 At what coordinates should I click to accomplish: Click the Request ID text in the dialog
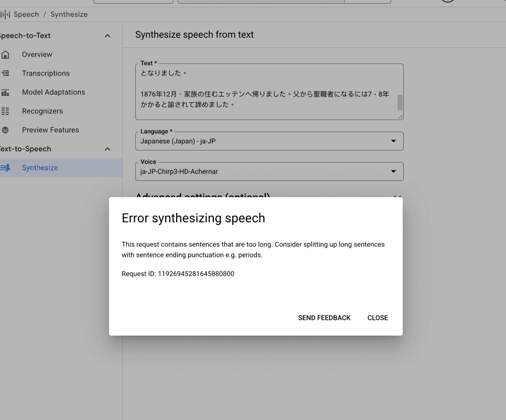[178, 274]
